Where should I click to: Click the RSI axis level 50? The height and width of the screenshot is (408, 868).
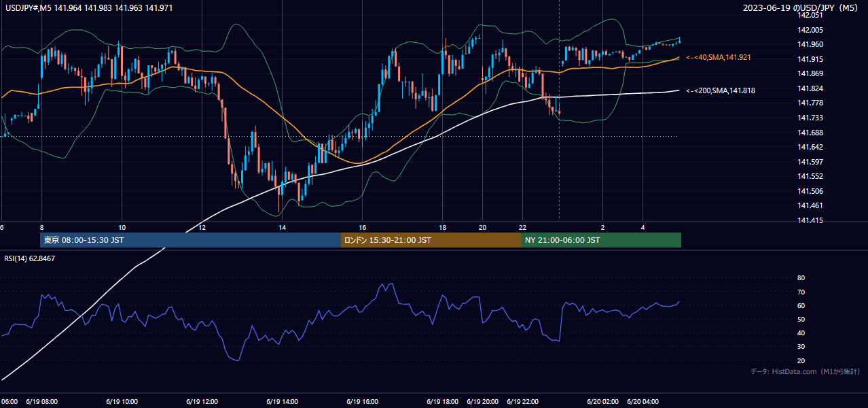801,319
